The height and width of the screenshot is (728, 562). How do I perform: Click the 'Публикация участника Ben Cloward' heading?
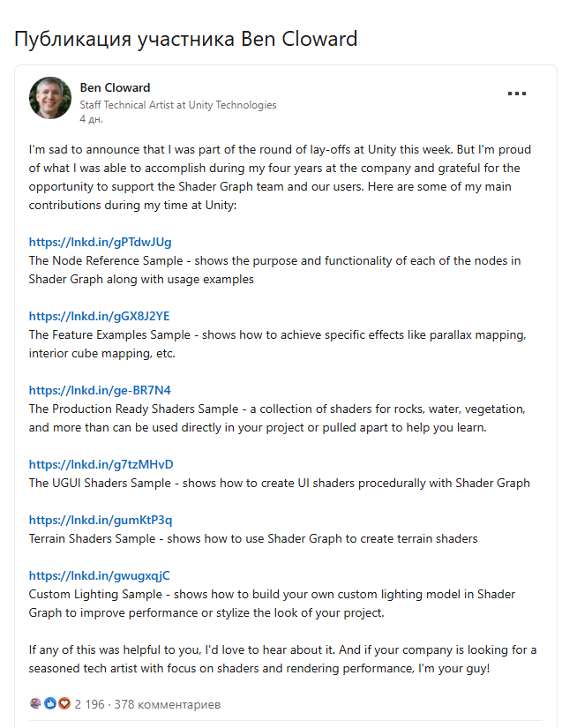click(185, 39)
